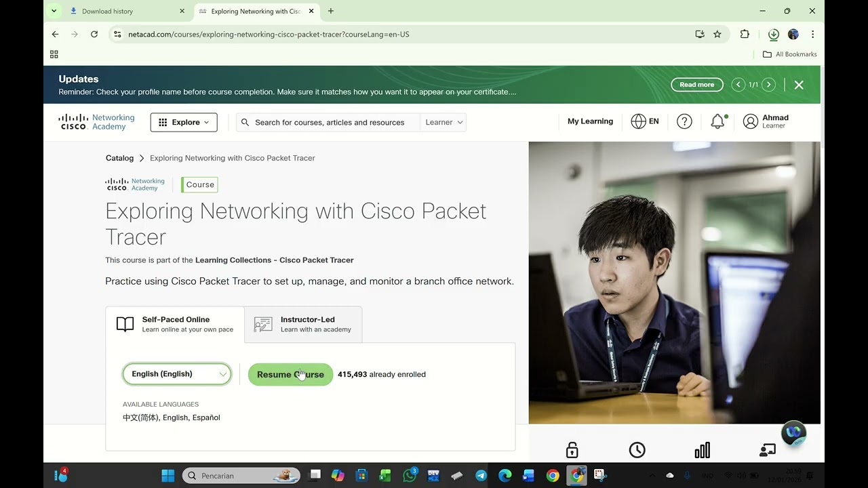
Task: Close the Download history tab
Action: click(182, 11)
